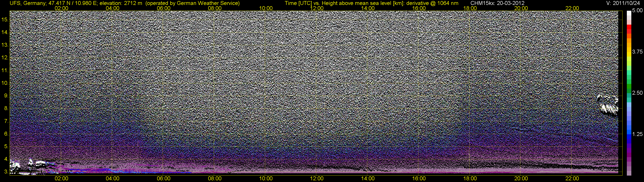Click the 3.75 colorbar scale value
644x182 pixels.
tap(637, 52)
